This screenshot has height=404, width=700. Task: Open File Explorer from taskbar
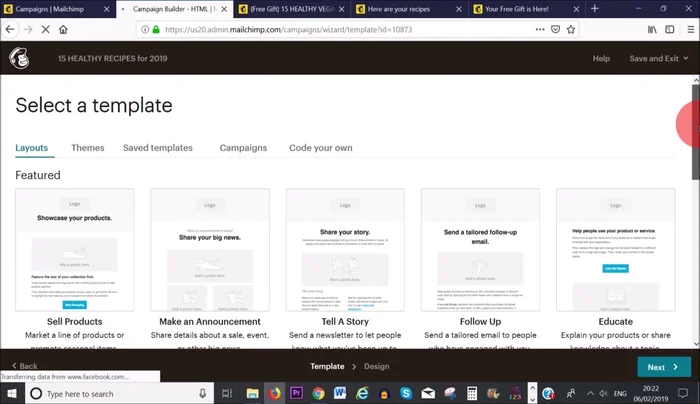pyautogui.click(x=252, y=393)
